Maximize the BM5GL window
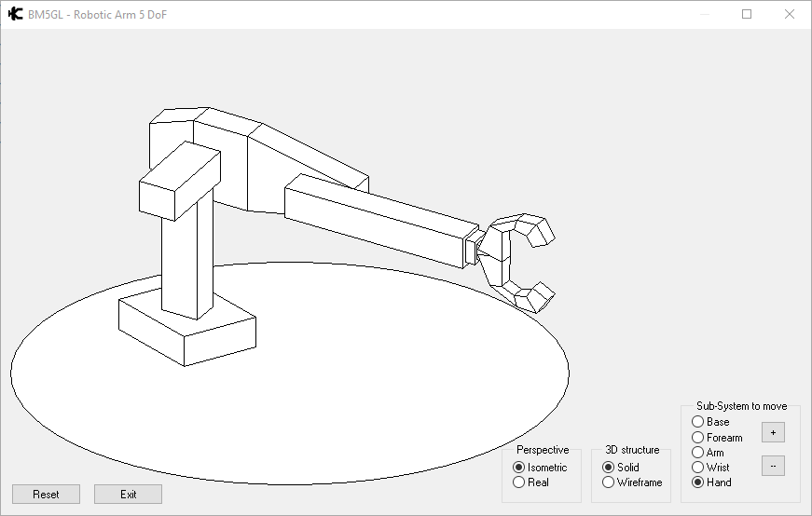 coord(747,14)
